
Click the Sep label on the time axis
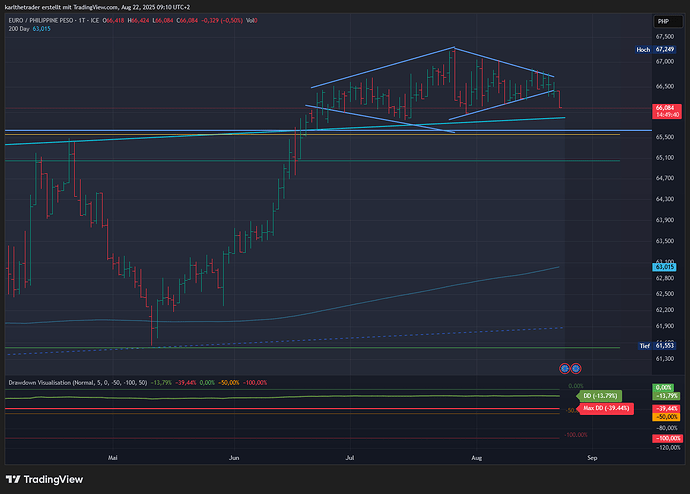(592, 457)
